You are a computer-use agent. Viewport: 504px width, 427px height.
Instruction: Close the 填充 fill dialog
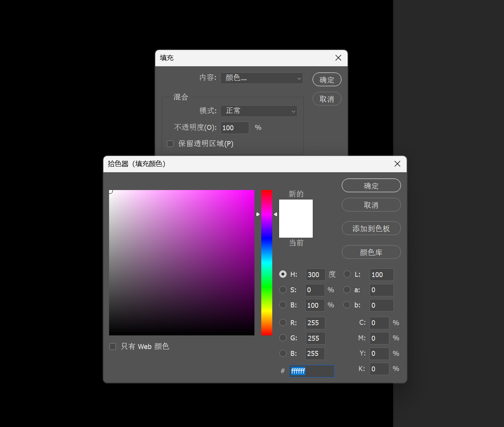pyautogui.click(x=338, y=58)
